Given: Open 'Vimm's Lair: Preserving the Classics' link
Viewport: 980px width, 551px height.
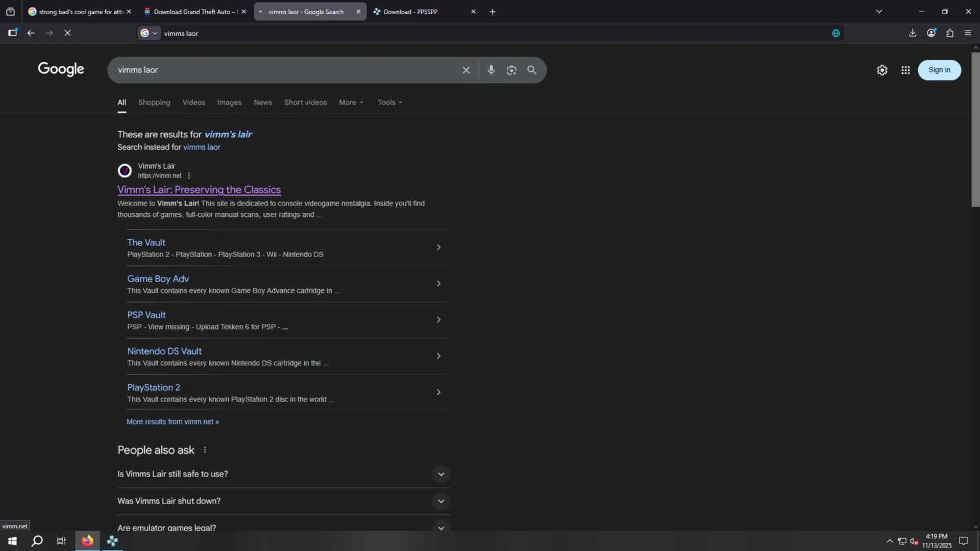Looking at the screenshot, I should point(199,189).
